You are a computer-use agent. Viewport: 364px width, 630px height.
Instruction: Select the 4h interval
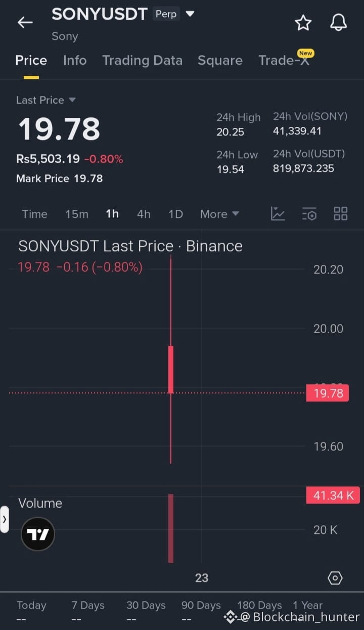144,214
